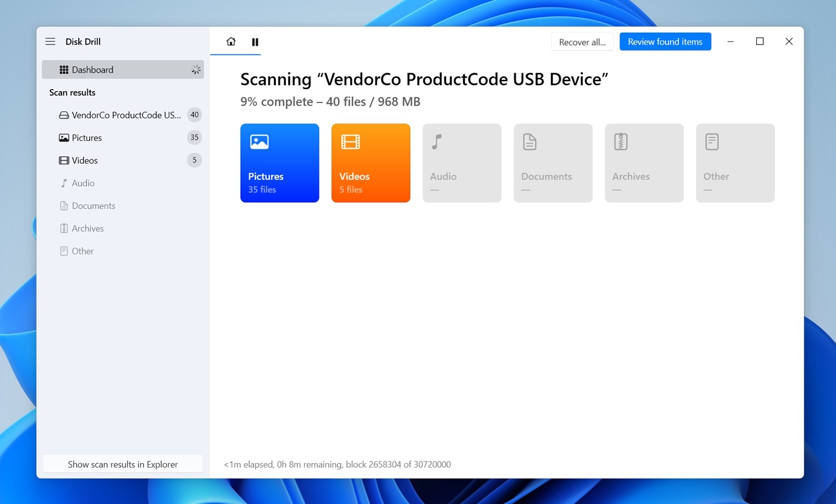
Task: Click the zipper icon in Archives card
Action: coord(621,142)
